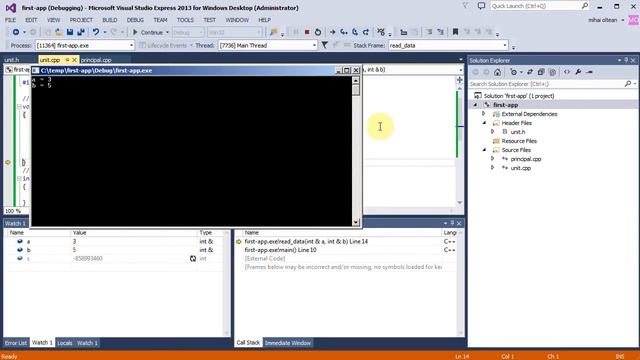Click Solution Explorer Sync with Active Document icon
Viewport: 640px width, 360px height.
click(530, 72)
